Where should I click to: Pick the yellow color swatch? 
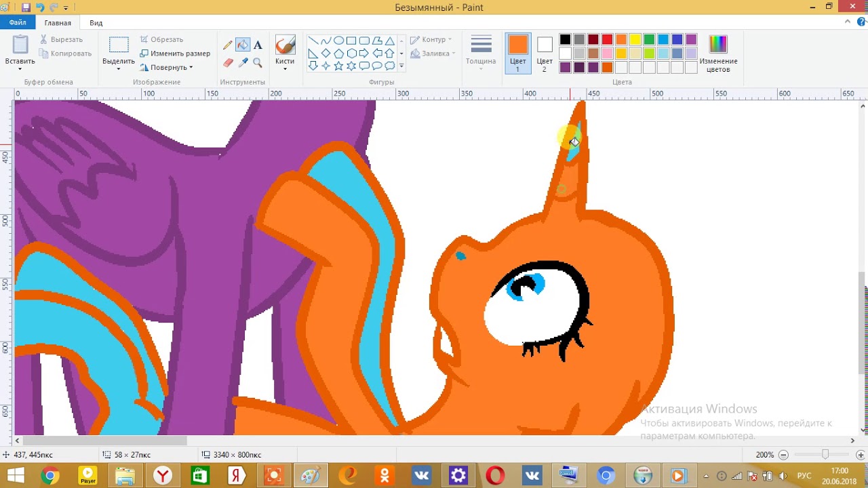(x=635, y=39)
